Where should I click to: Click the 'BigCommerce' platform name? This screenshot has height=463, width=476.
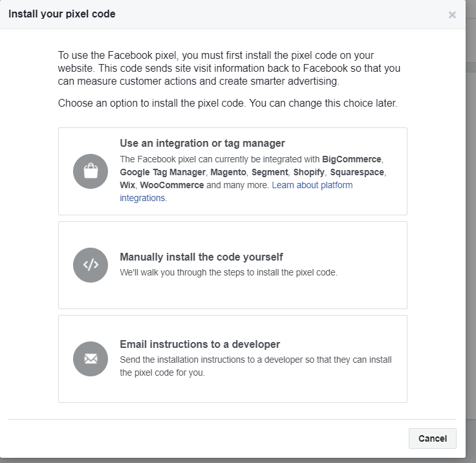tap(352, 160)
